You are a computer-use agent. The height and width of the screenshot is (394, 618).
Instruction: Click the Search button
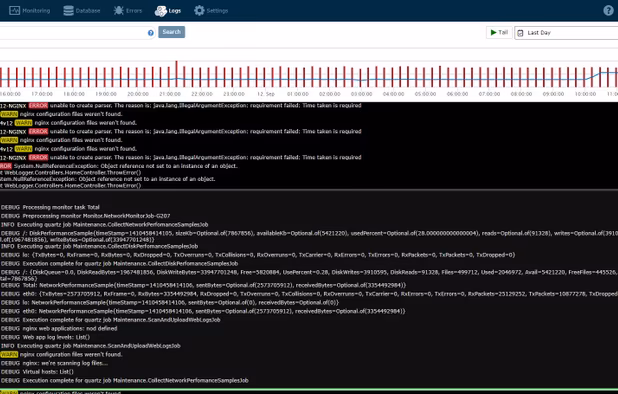coord(171,32)
